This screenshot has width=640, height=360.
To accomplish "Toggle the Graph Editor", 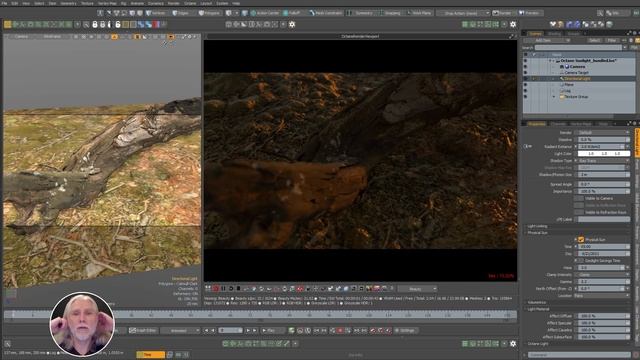I will pyautogui.click(x=143, y=330).
